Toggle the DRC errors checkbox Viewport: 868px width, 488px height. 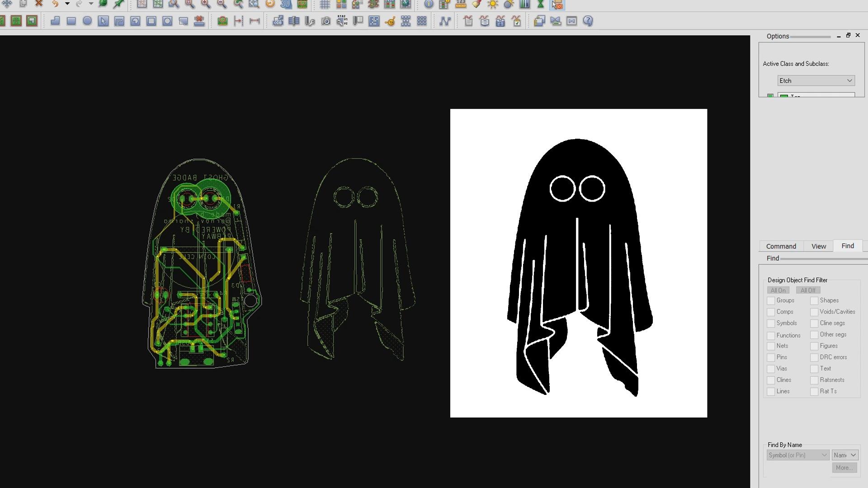814,358
